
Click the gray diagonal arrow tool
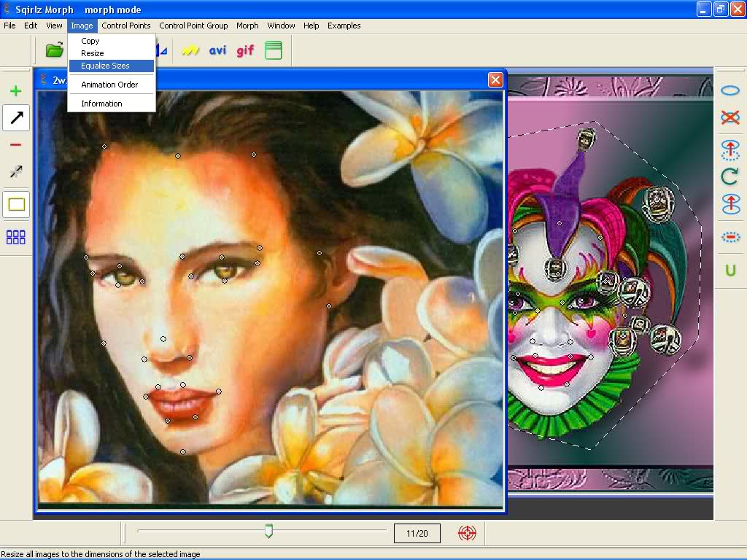pyautogui.click(x=16, y=171)
